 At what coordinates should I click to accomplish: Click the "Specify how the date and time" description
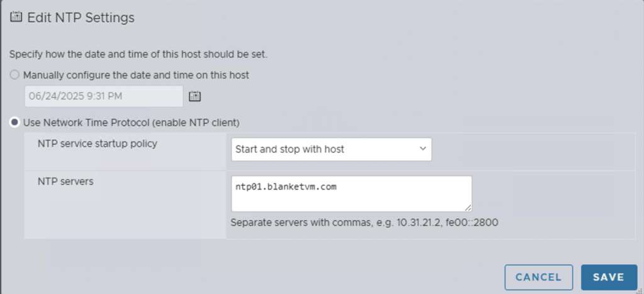[138, 54]
